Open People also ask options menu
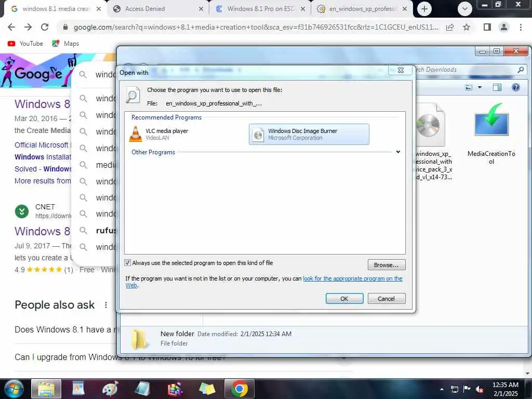Image resolution: width=532 pixels, height=399 pixels. click(x=106, y=305)
